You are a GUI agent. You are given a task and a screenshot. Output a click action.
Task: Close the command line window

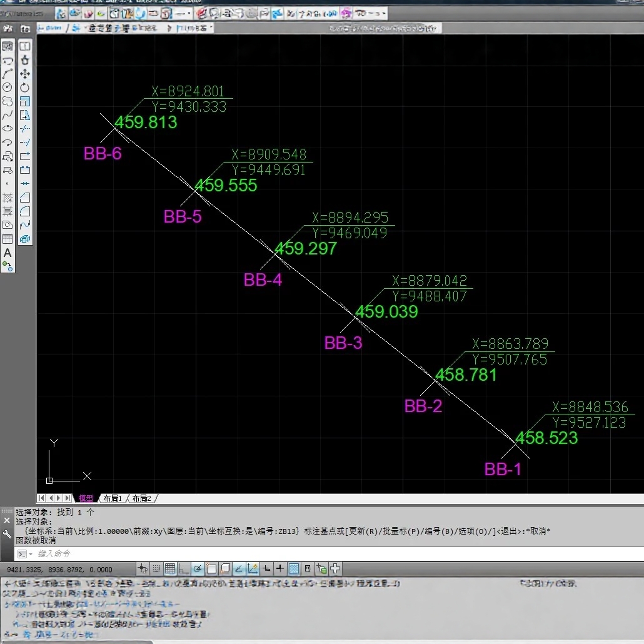click(7, 520)
